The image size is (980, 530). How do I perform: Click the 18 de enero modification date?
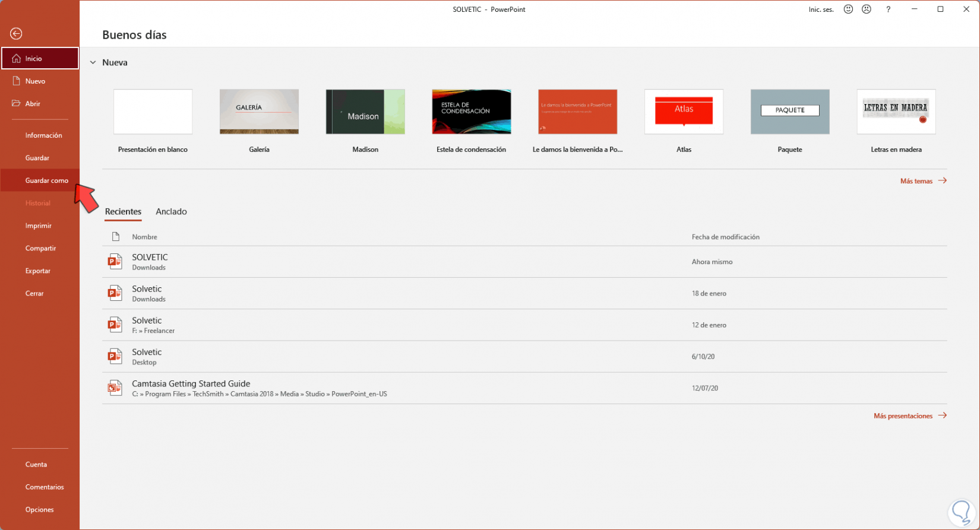coord(709,294)
